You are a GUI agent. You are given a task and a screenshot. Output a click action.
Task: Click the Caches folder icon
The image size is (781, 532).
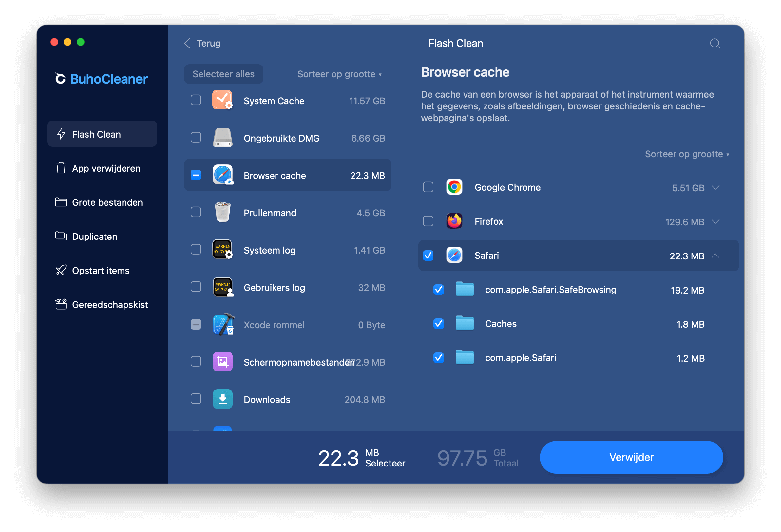point(465,323)
